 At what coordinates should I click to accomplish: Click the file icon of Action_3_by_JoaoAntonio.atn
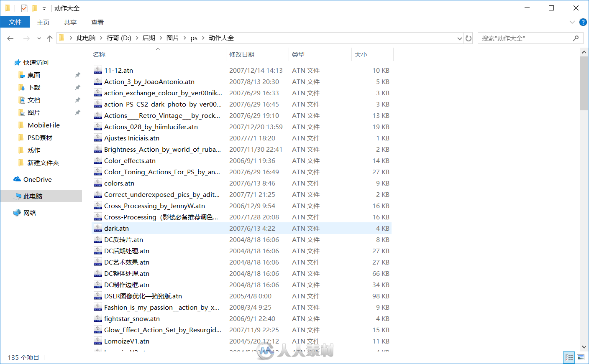tap(98, 81)
